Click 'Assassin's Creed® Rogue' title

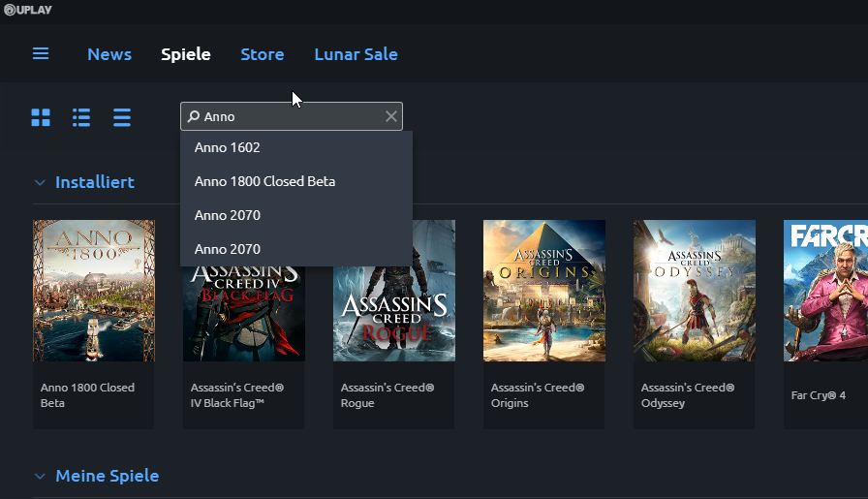[387, 395]
